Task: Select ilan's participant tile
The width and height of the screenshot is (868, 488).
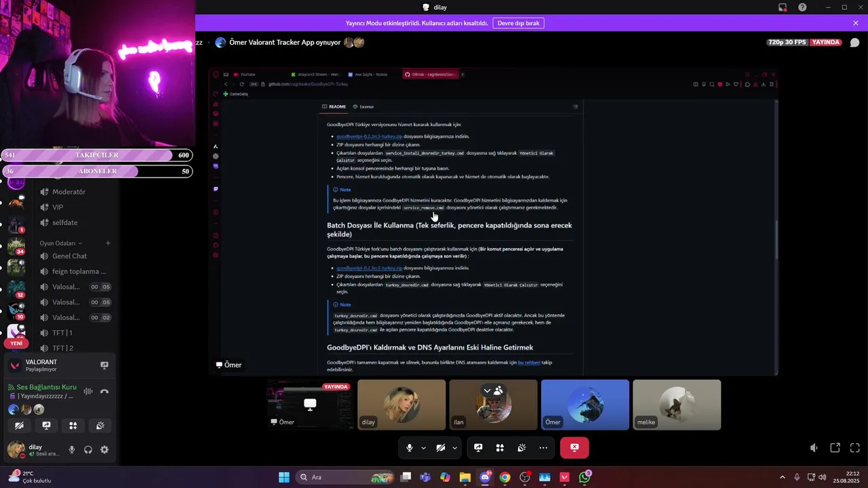Action: (x=493, y=405)
